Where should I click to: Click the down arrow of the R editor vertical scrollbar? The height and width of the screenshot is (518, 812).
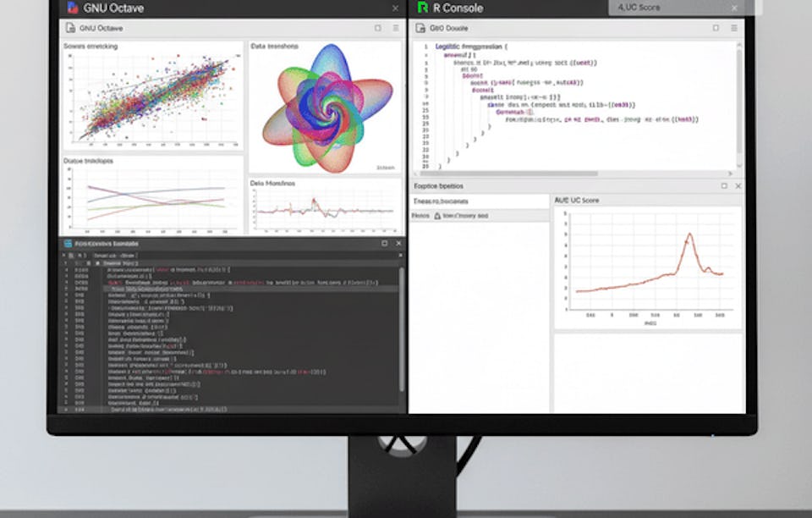[739, 167]
